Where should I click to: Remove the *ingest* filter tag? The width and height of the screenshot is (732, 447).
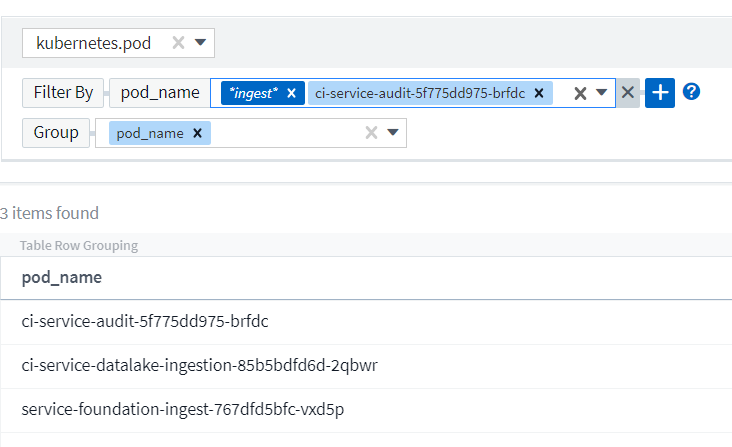tap(291, 93)
